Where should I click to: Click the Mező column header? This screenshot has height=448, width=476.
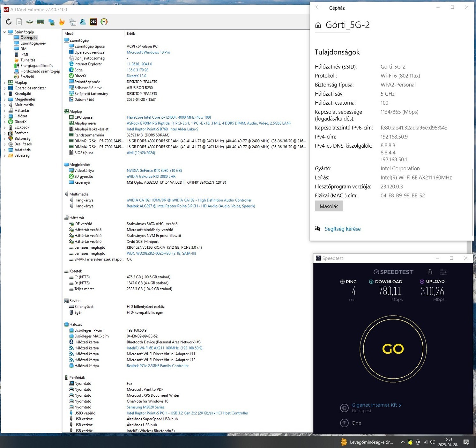(69, 33)
